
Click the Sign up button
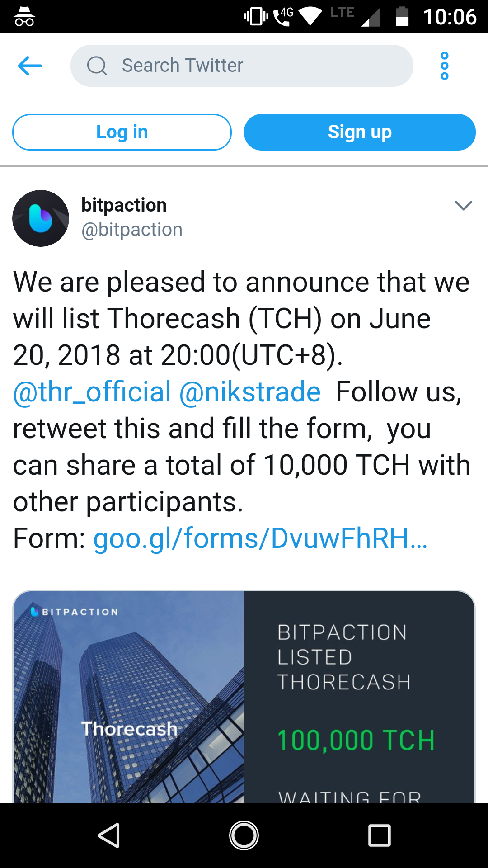(360, 132)
